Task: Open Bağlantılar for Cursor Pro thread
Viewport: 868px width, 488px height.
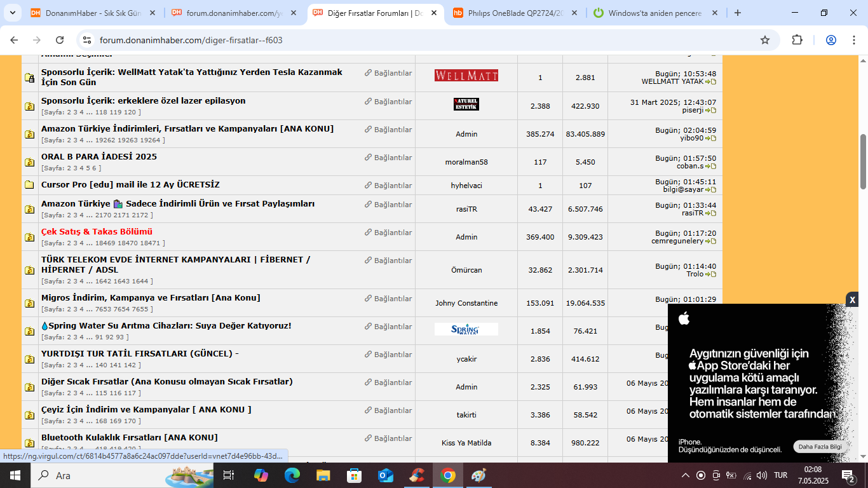Action: 388,185
